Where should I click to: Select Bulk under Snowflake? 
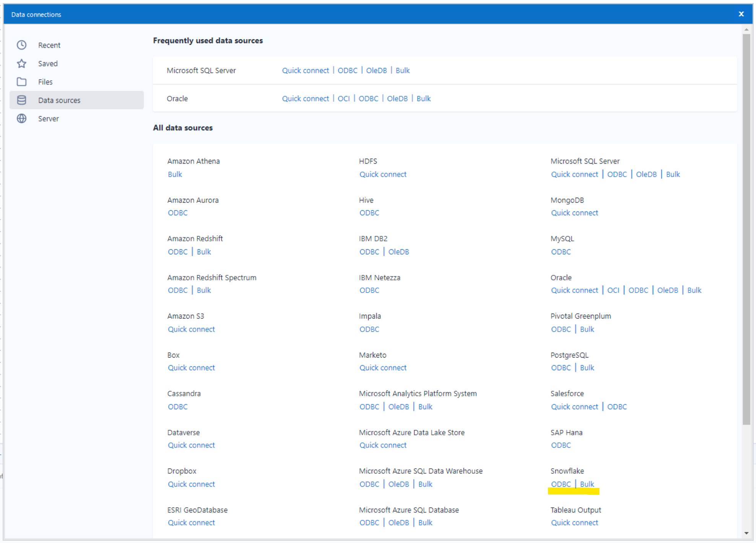(x=587, y=484)
